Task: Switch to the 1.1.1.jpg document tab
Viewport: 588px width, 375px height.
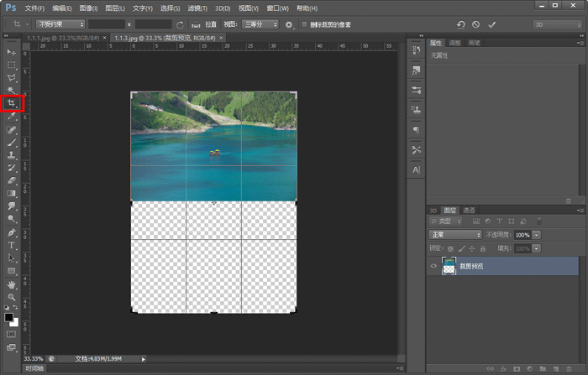Action: tap(63, 38)
